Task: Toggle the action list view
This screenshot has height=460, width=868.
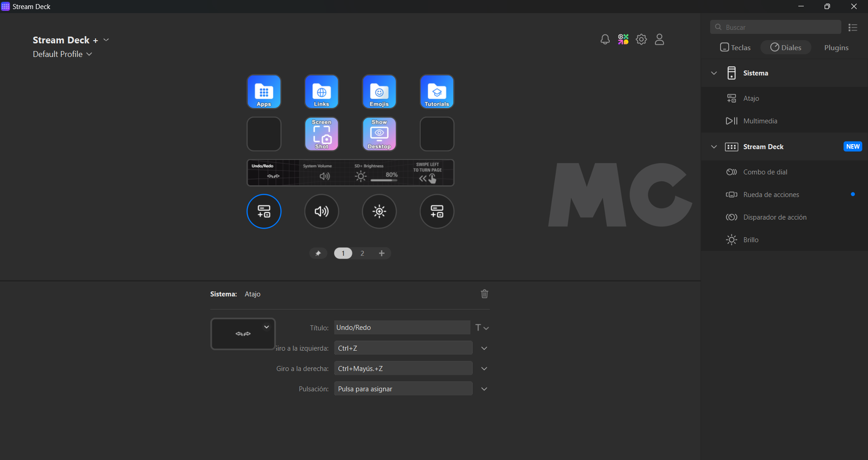Action: [x=853, y=28]
